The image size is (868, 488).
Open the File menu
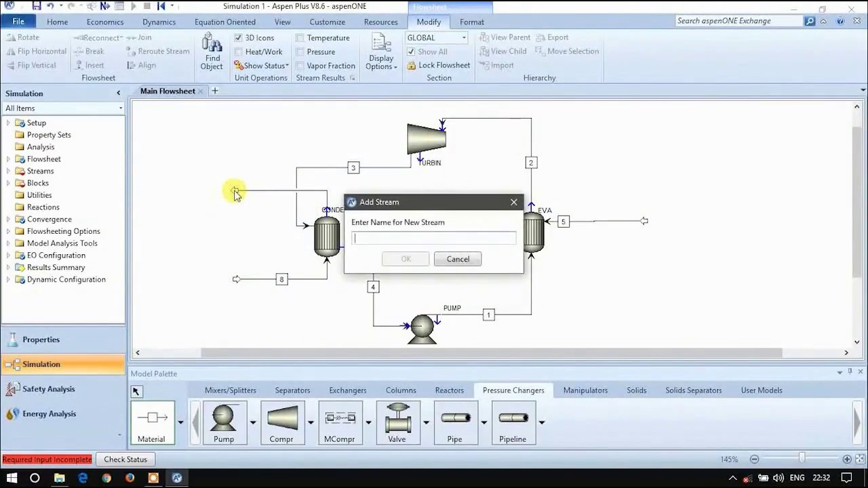(18, 22)
